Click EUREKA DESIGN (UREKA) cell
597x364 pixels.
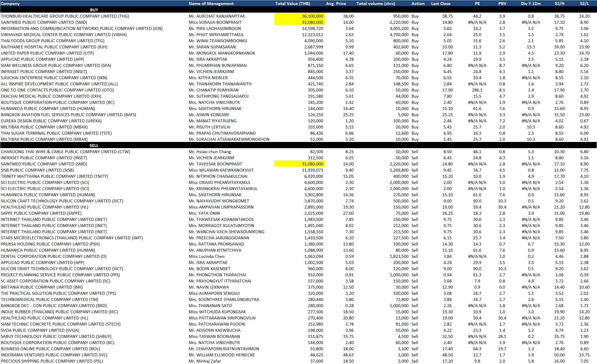tap(51, 121)
